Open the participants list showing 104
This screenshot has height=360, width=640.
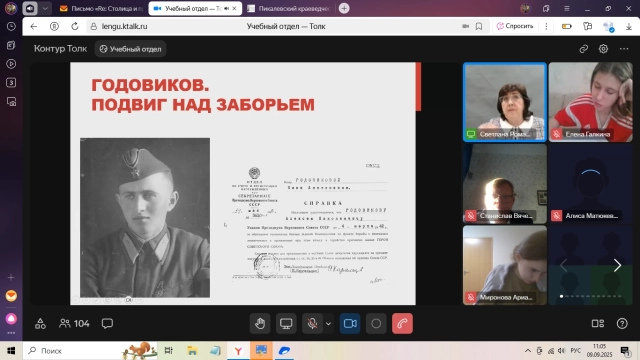click(74, 324)
